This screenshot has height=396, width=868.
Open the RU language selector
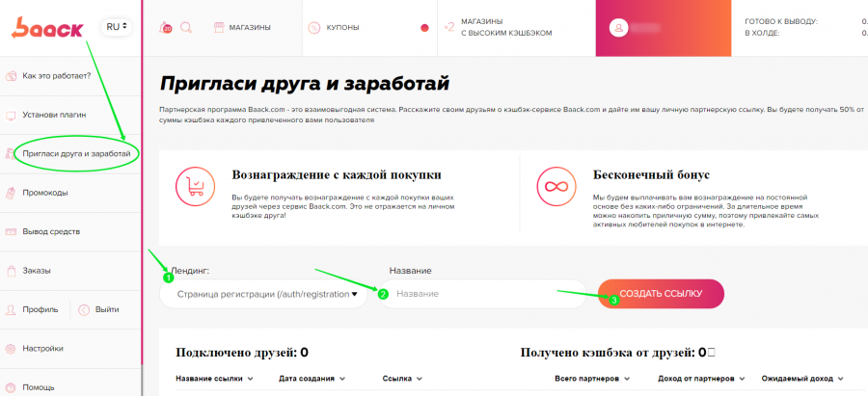[117, 26]
